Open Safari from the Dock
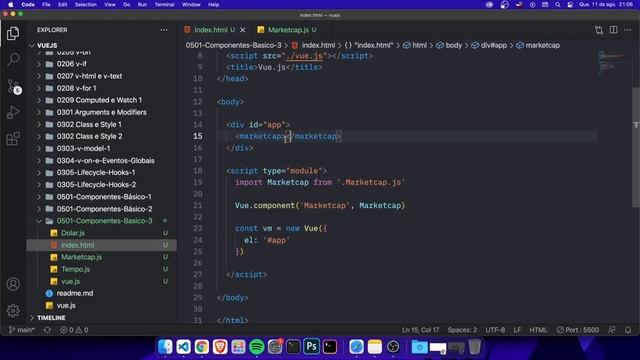640x360 pixels. 356,347
